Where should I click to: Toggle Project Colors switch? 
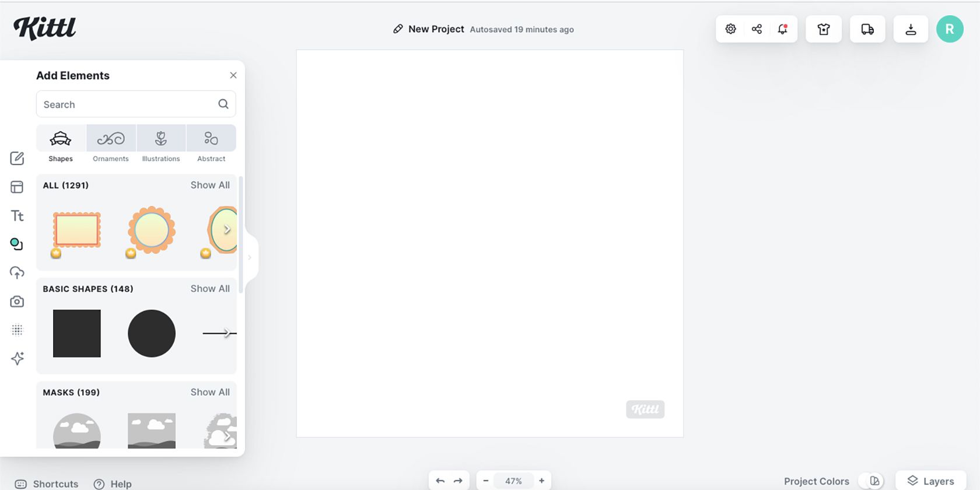click(x=871, y=481)
